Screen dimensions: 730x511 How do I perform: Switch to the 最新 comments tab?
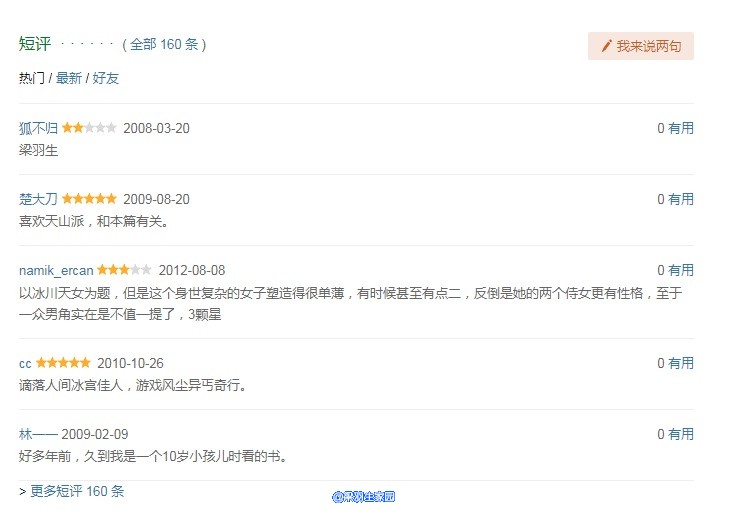(x=69, y=78)
